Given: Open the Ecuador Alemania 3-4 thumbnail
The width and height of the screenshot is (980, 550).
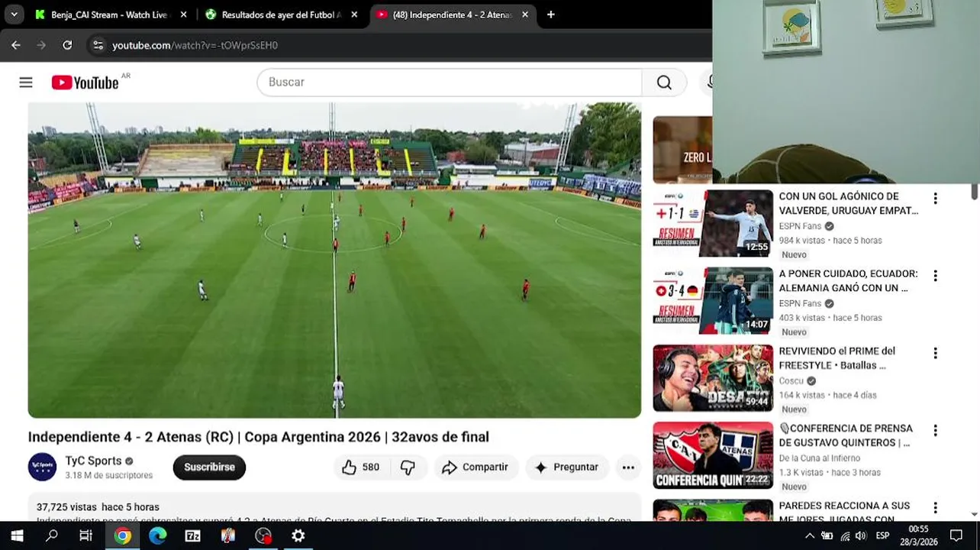Looking at the screenshot, I should tap(713, 300).
